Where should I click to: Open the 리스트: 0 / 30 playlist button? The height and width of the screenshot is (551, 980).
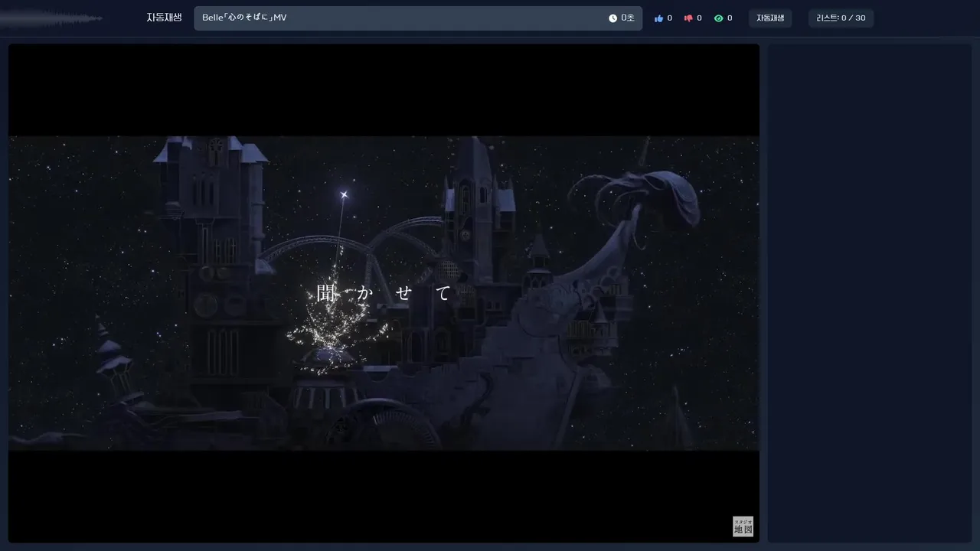841,18
